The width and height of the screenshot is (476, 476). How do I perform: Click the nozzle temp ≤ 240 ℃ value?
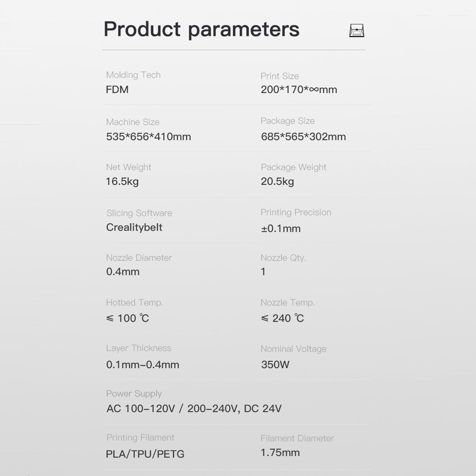point(282,318)
